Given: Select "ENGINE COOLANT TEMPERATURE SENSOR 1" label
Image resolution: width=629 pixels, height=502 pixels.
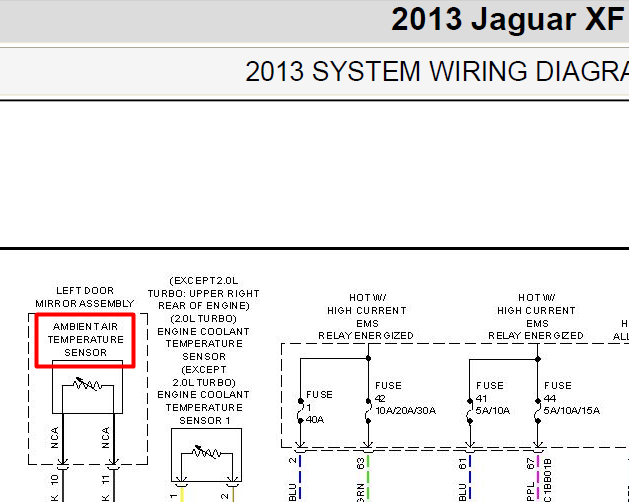Looking at the screenshot, I should point(204,407).
